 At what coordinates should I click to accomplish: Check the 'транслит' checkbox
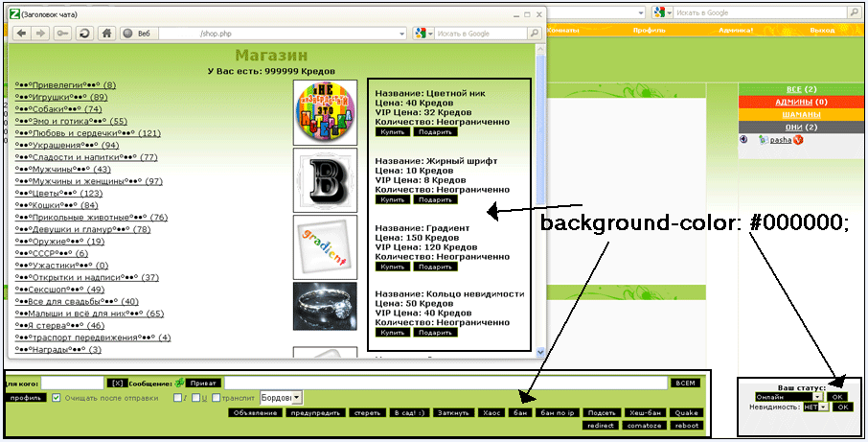(x=217, y=397)
